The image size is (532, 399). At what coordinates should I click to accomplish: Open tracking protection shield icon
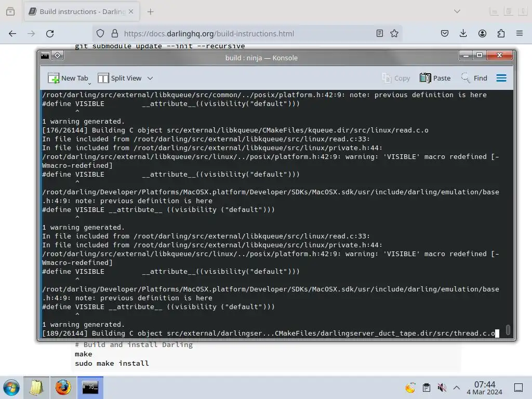click(100, 33)
